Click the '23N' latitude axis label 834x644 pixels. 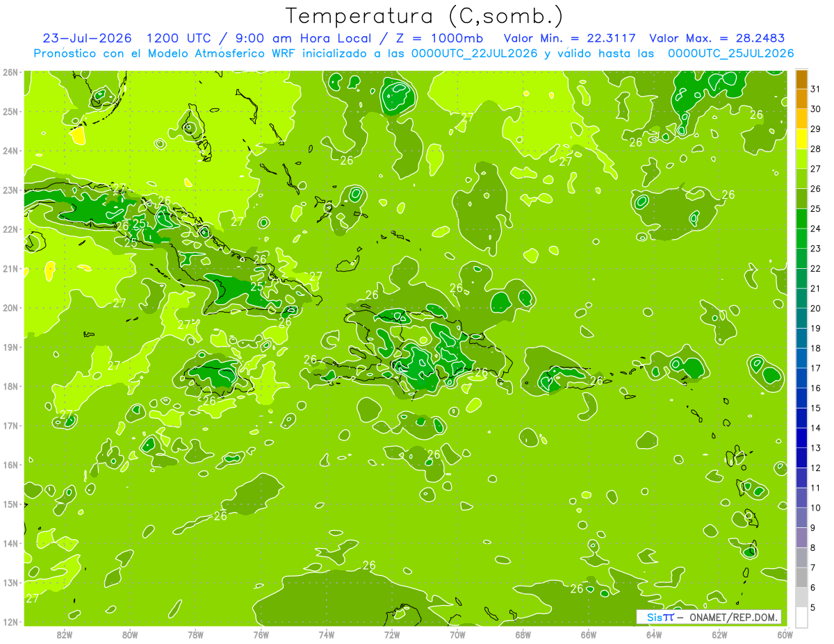[10, 190]
